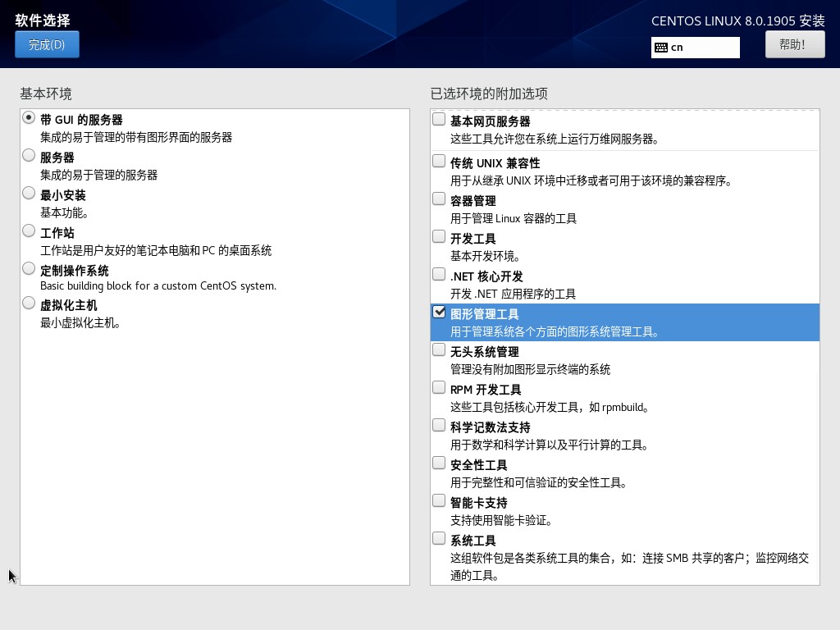The image size is (840, 630).
Task: Click the text 工作站是用户友好的笔记本电脑和 PC 的桌面系统
Action: (156, 251)
